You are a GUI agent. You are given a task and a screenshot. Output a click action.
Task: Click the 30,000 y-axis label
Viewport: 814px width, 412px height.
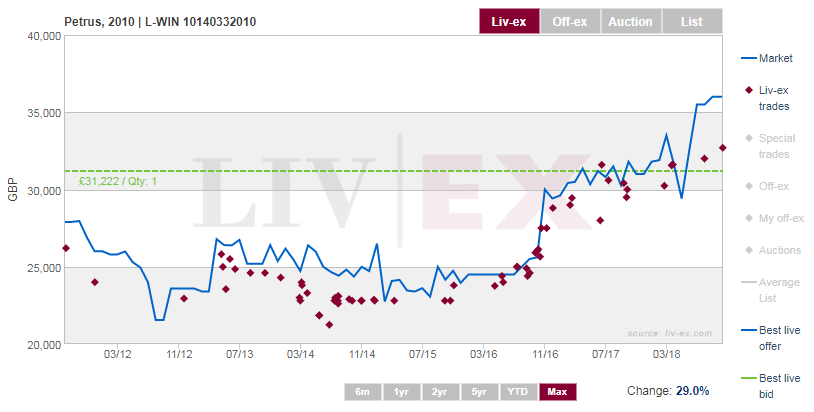tap(44, 191)
